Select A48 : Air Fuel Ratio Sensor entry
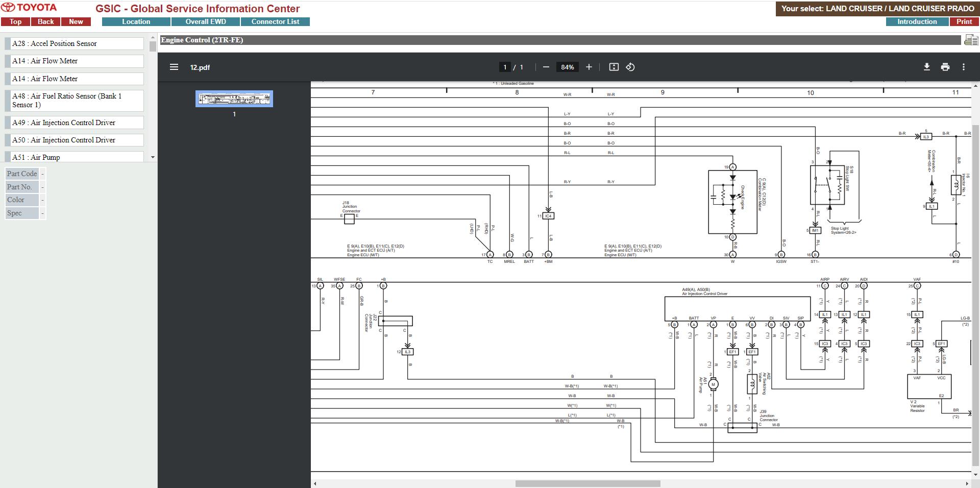Image resolution: width=980 pixels, height=488 pixels. click(x=75, y=101)
